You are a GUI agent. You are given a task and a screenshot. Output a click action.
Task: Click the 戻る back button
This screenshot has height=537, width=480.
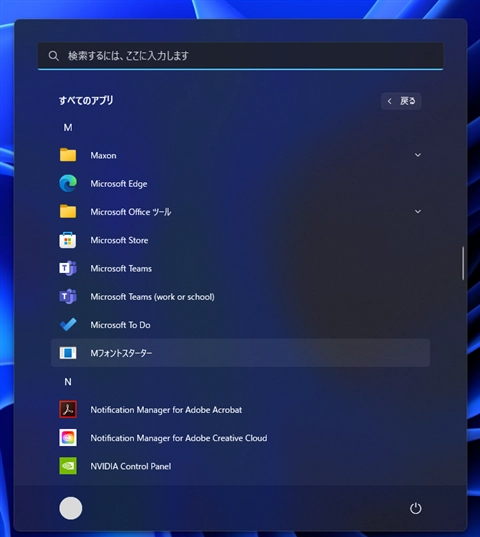tap(401, 101)
